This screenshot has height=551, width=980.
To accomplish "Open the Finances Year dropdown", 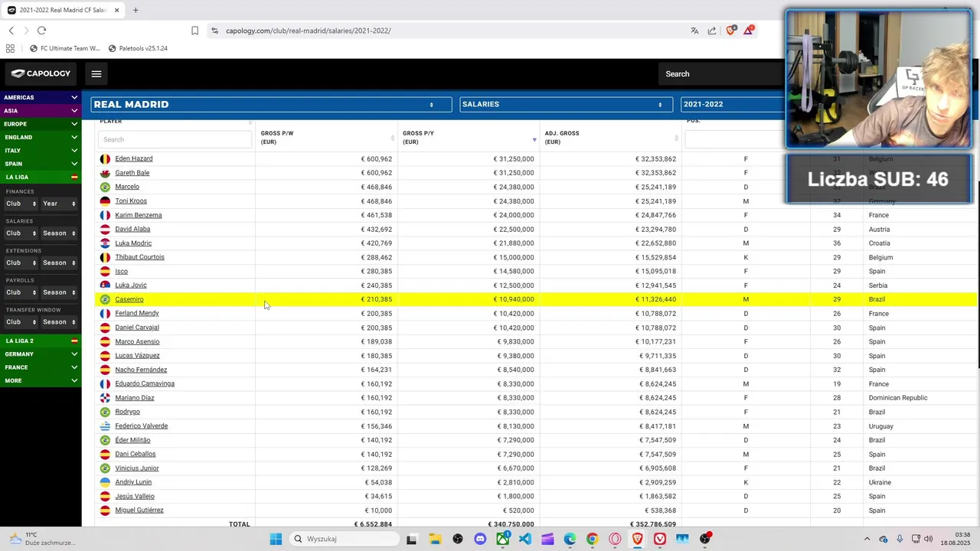I will click(59, 204).
